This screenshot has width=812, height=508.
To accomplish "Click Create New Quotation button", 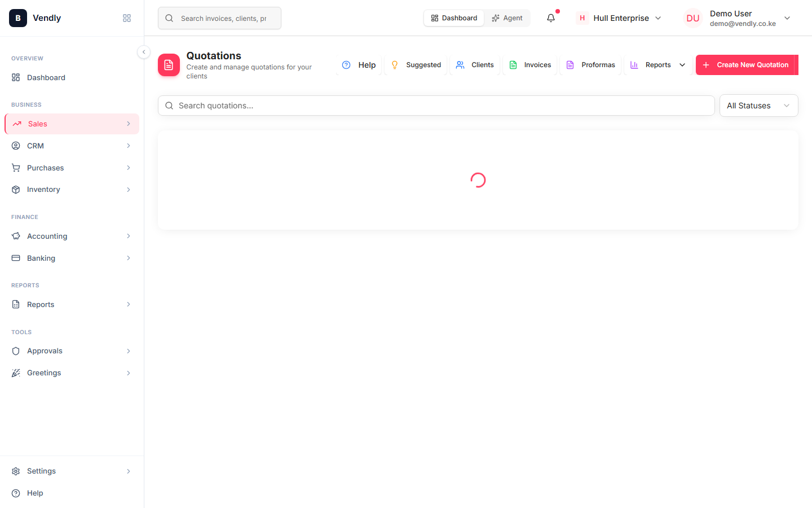I will tap(747, 65).
